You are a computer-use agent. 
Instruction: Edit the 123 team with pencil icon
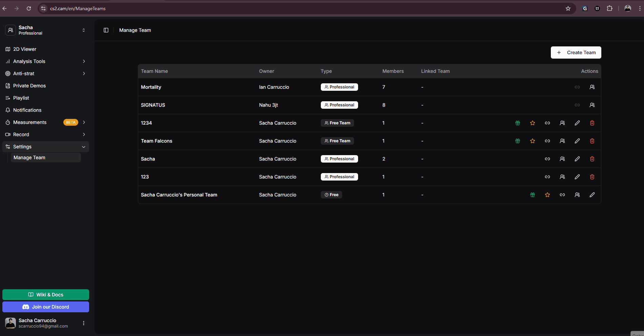click(x=577, y=177)
